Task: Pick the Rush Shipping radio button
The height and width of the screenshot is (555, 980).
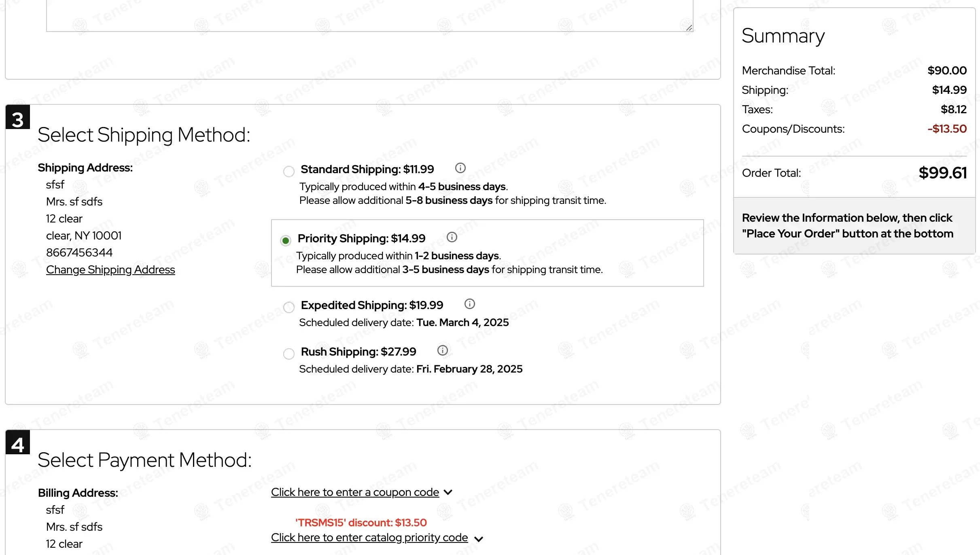Action: tap(289, 354)
